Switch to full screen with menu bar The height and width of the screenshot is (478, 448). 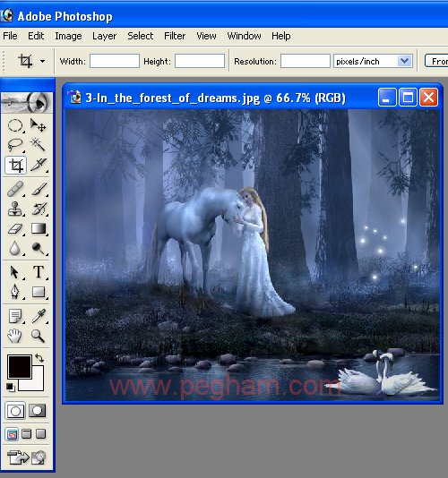coord(27,434)
